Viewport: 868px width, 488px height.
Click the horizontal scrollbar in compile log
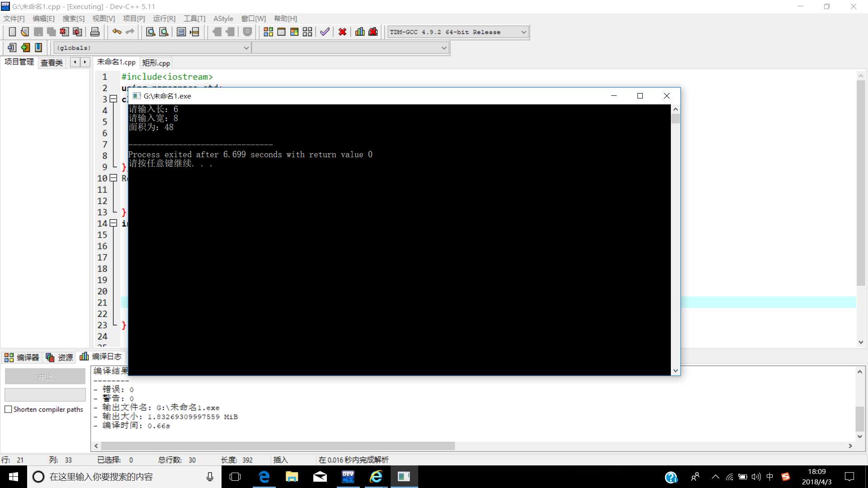[278, 446]
